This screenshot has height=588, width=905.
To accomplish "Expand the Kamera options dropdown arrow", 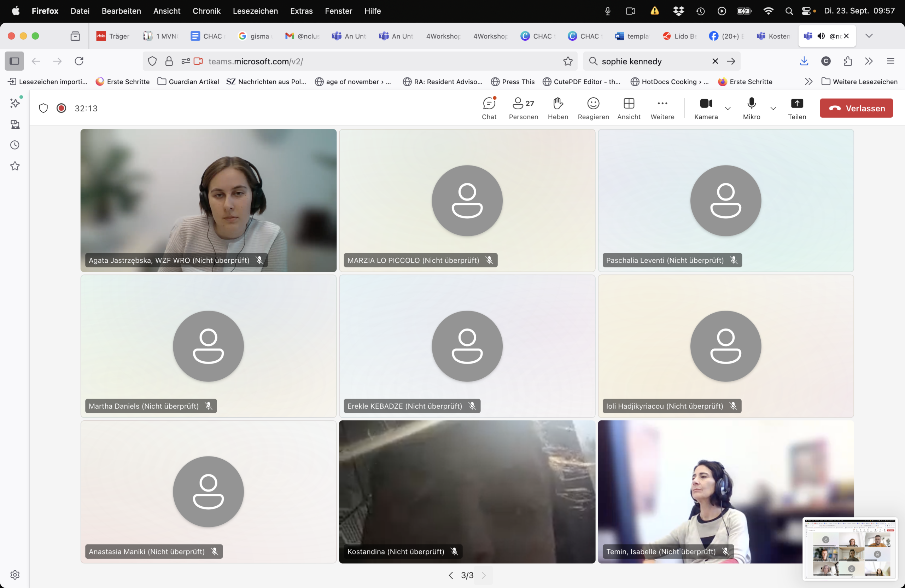I will coord(728,109).
